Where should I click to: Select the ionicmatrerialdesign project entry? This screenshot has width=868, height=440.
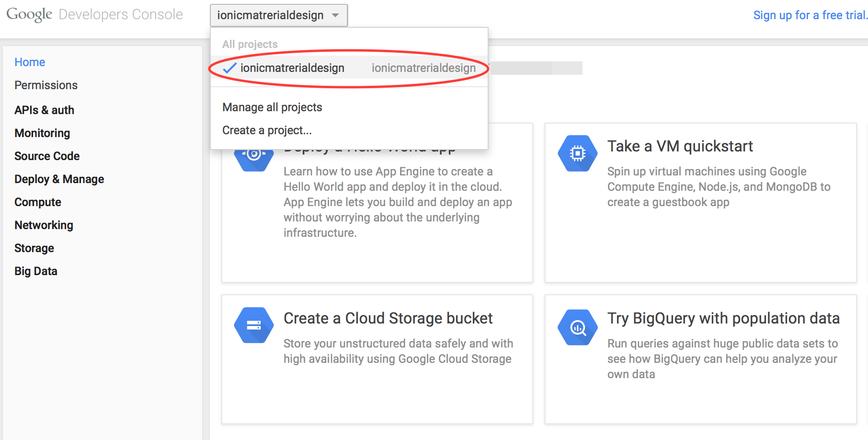pyautogui.click(x=292, y=68)
